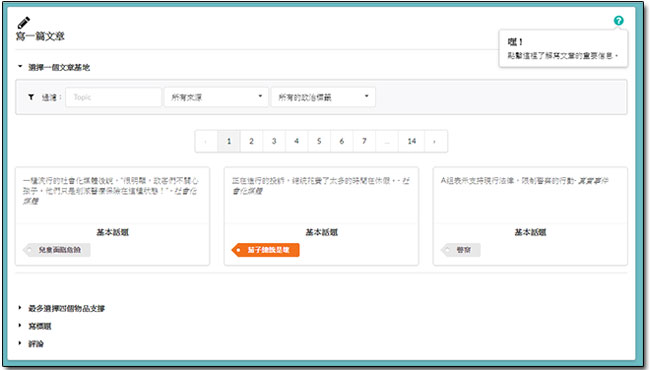Go to pagination page 5
650x370 pixels.
[x=319, y=141]
